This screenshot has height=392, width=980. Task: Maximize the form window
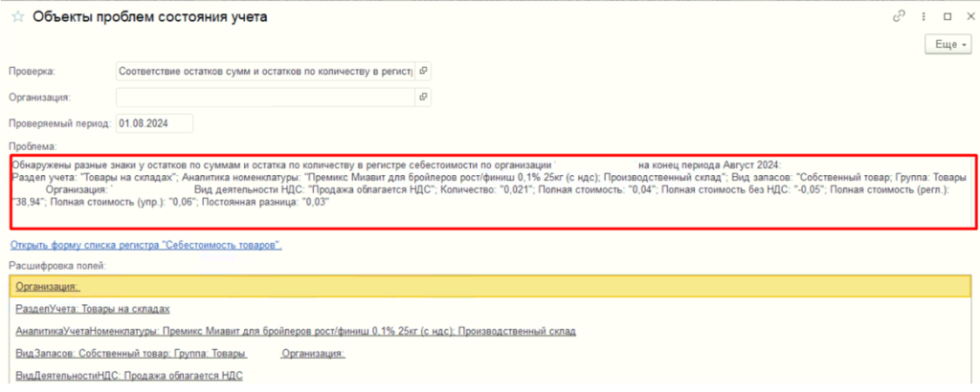946,17
